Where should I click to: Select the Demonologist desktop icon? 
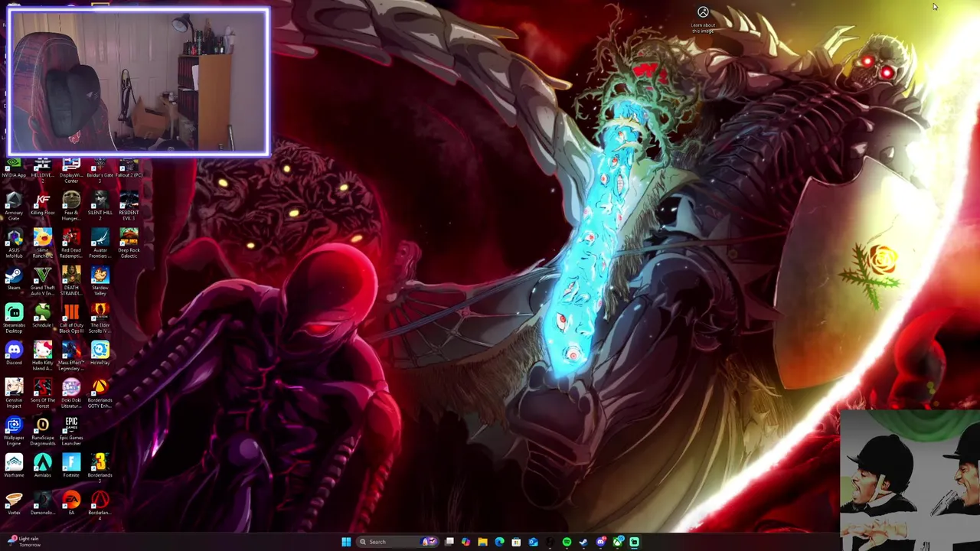(x=43, y=504)
